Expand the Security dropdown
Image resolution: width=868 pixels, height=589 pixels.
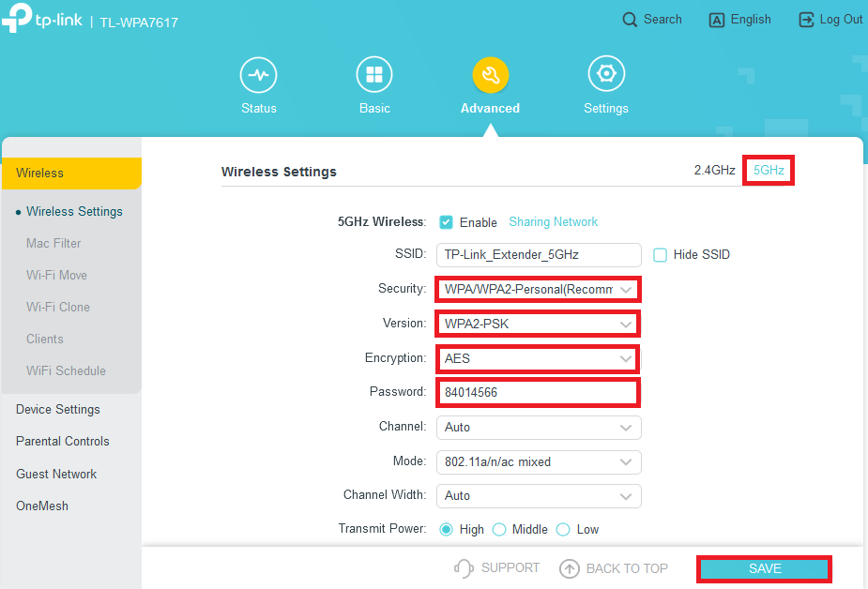(538, 290)
